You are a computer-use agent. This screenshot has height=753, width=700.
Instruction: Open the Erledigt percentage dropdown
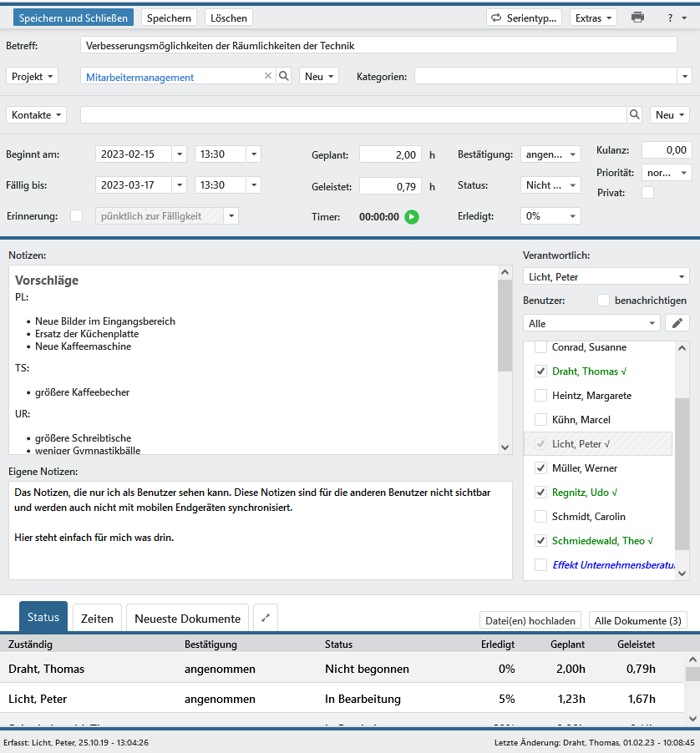(550, 216)
